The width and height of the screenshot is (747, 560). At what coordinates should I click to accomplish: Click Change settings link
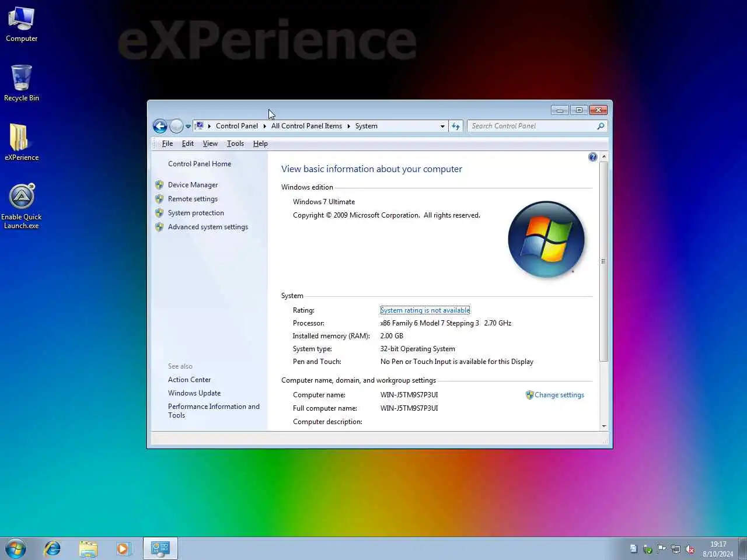[x=559, y=395]
